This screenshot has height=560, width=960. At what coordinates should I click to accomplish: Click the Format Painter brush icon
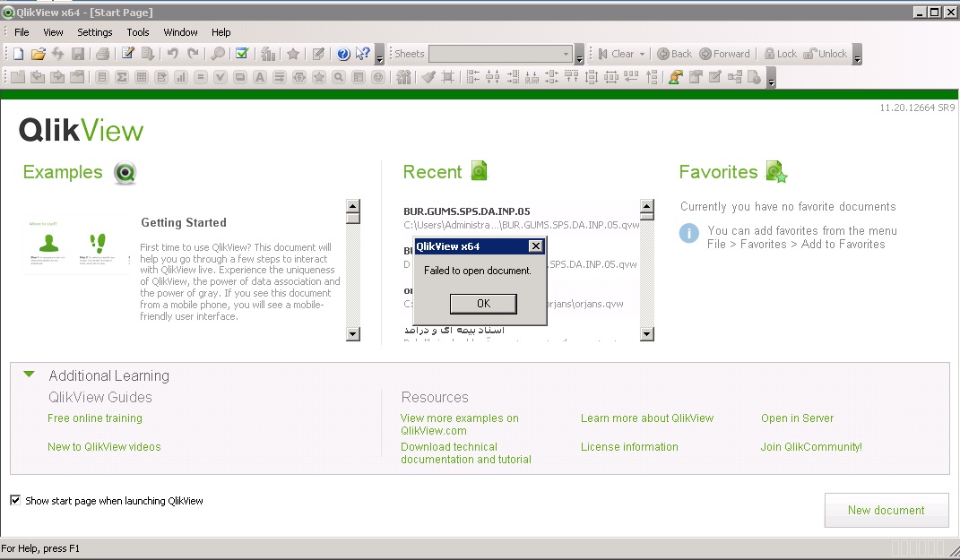(428, 77)
